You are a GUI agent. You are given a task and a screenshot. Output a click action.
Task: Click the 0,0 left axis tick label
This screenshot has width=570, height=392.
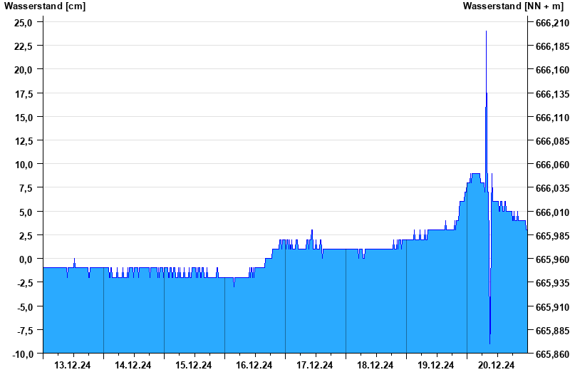(x=26, y=259)
